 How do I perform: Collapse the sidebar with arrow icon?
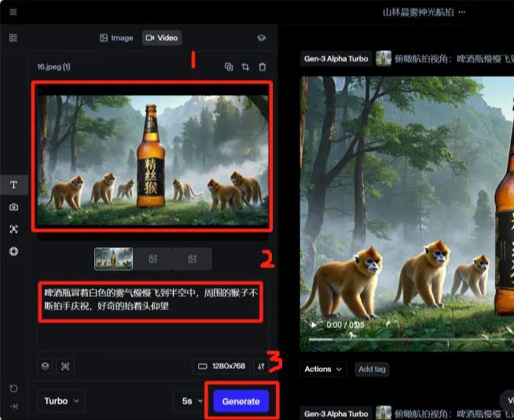(13, 406)
